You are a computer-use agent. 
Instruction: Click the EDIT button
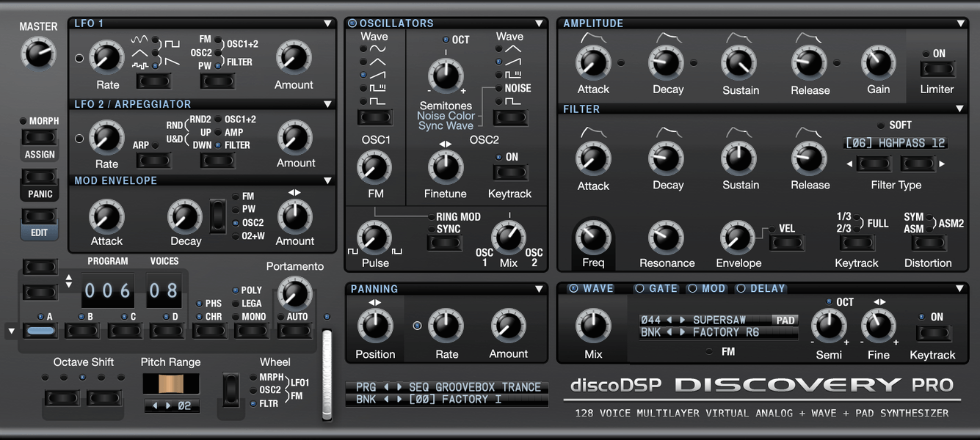[40, 216]
